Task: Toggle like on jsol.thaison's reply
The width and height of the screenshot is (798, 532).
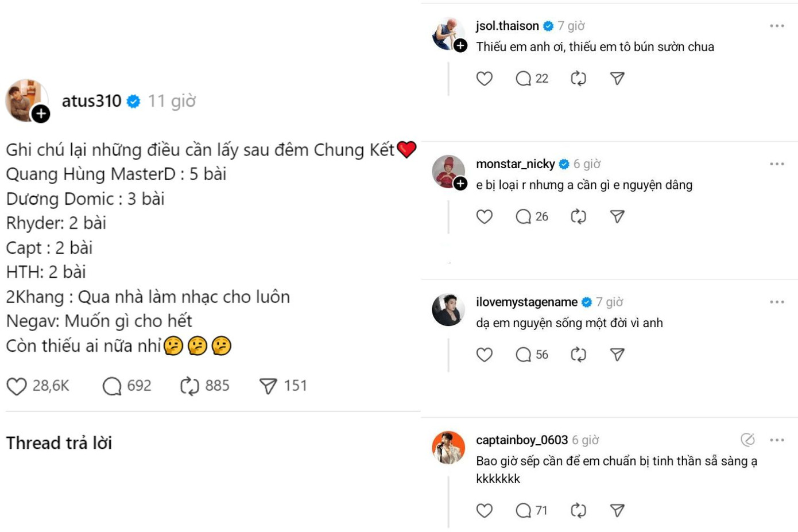Action: coord(485,78)
